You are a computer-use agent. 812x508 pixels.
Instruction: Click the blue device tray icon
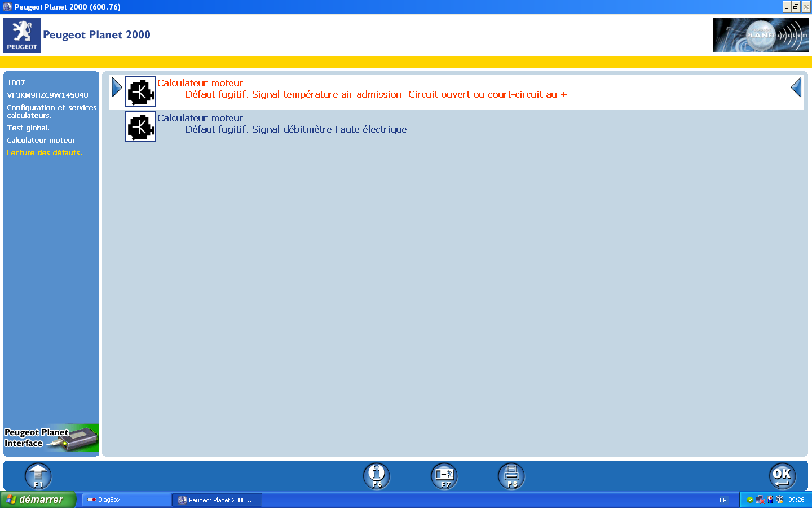click(770, 500)
